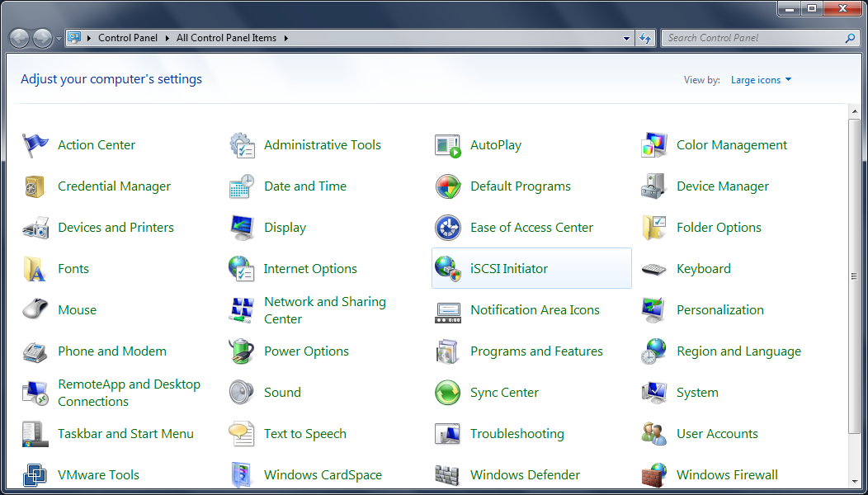Image resolution: width=868 pixels, height=495 pixels.
Task: Open the System computer icon
Action: (654, 393)
